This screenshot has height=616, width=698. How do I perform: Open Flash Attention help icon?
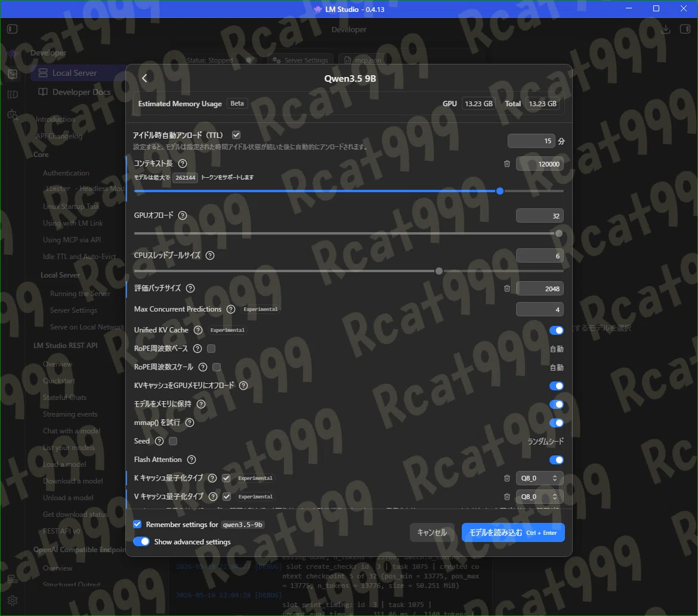pyautogui.click(x=192, y=460)
